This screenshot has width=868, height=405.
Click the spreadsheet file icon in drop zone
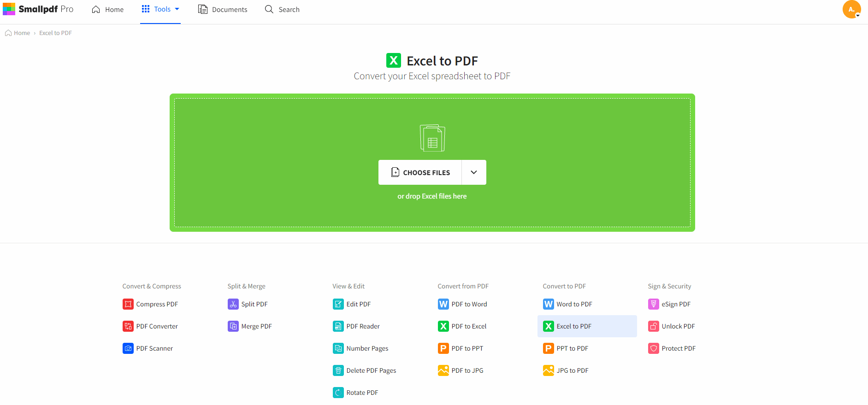tap(432, 138)
